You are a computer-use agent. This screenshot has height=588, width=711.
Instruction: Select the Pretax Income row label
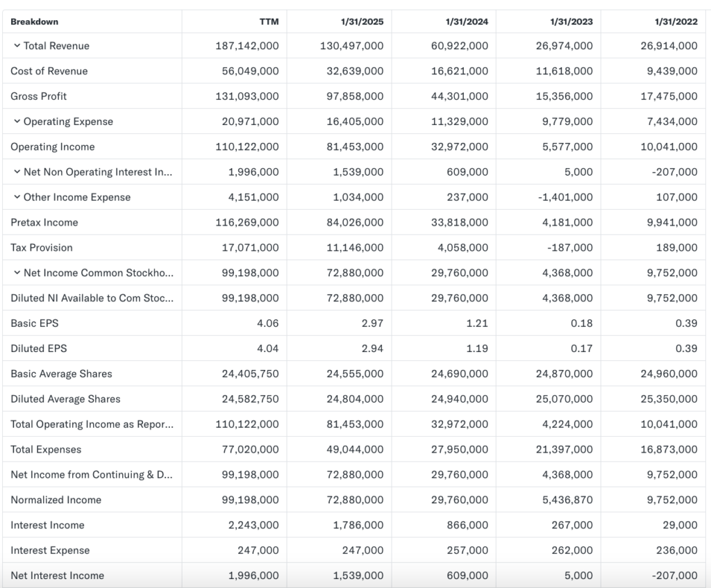(44, 222)
